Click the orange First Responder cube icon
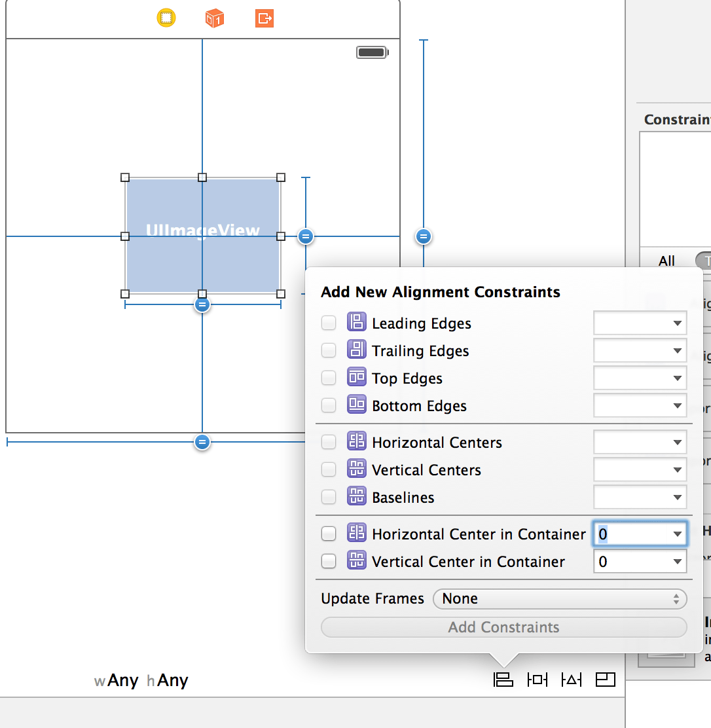 [x=215, y=18]
